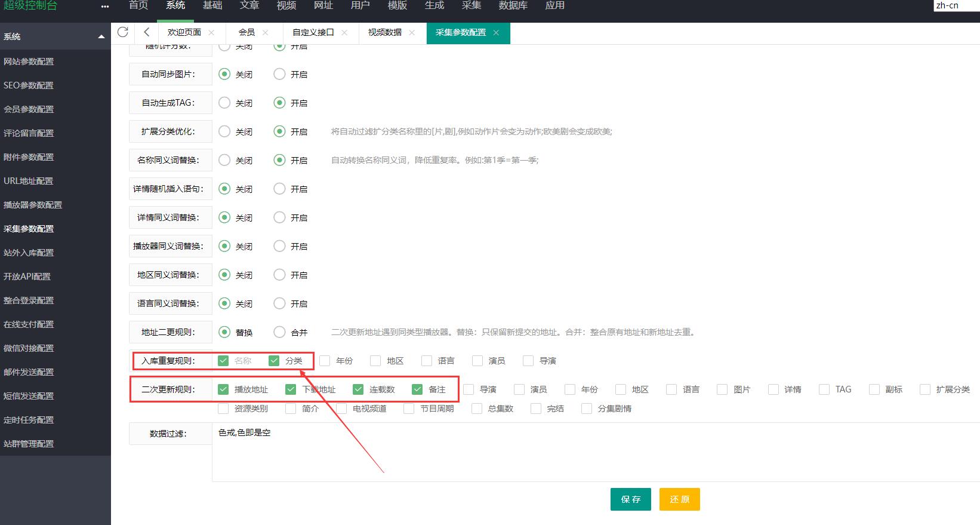Close the 自定义接口 tab
Image resolution: width=980 pixels, height=525 pixels.
[x=344, y=33]
